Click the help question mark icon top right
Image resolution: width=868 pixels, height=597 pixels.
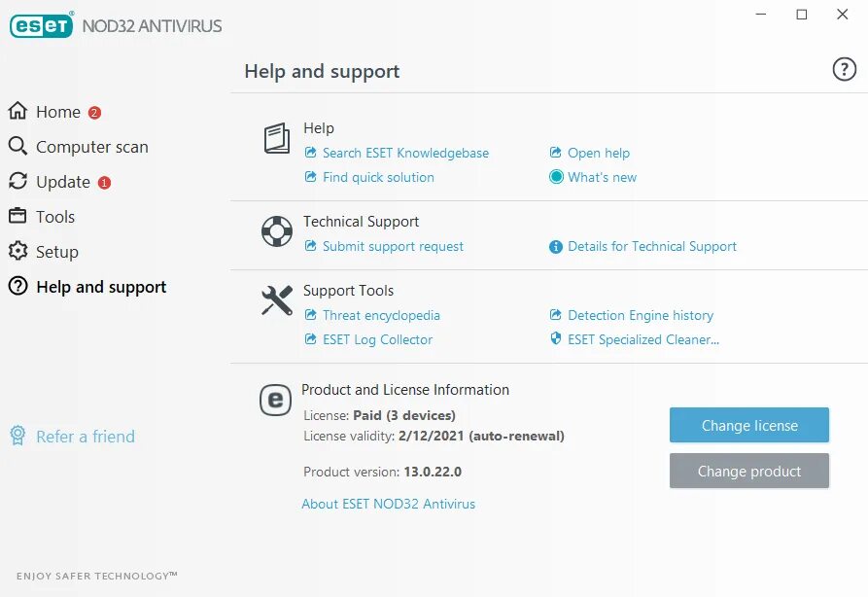pos(844,69)
